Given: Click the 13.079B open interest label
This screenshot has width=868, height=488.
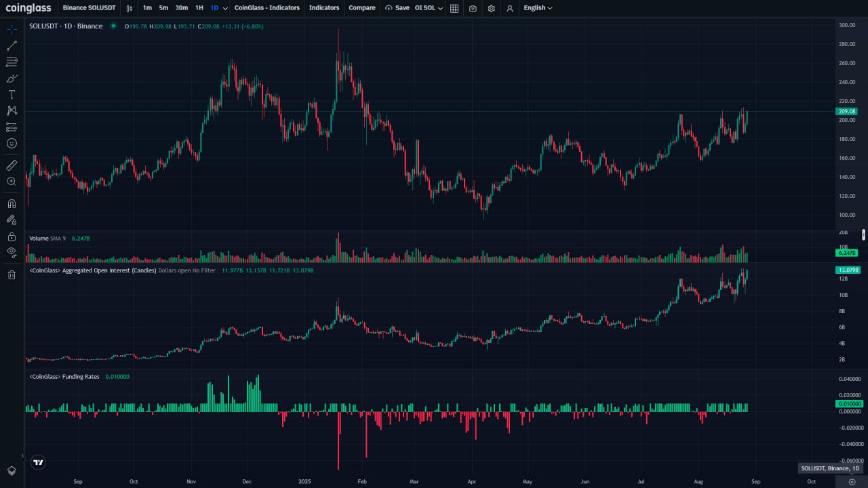Looking at the screenshot, I should click(x=849, y=270).
